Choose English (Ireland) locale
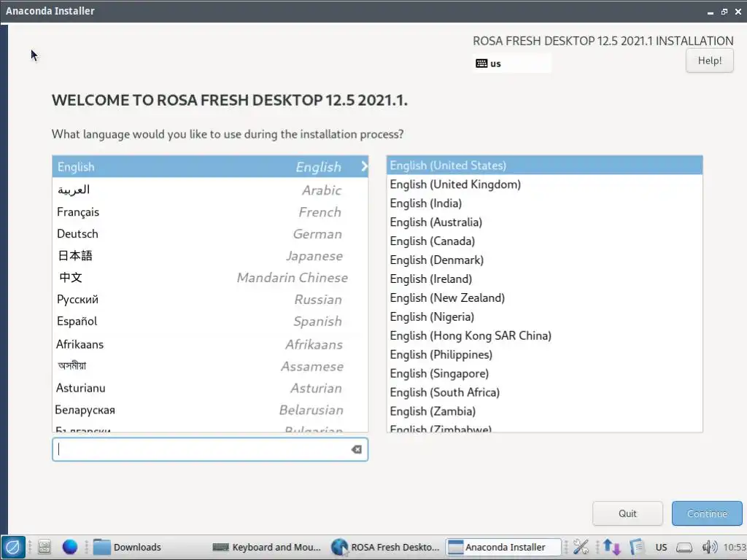Screen dimensions: 747x560 [544, 279]
